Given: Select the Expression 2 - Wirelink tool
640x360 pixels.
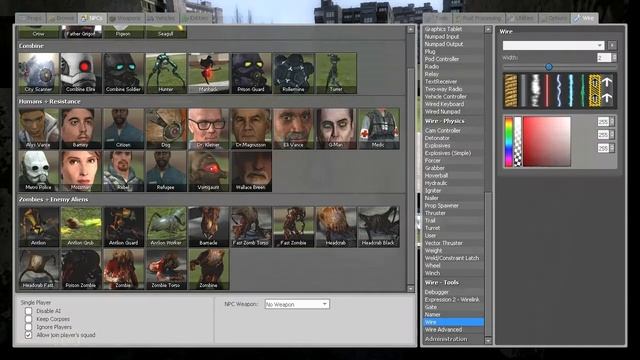Looking at the screenshot, I should (x=453, y=300).
